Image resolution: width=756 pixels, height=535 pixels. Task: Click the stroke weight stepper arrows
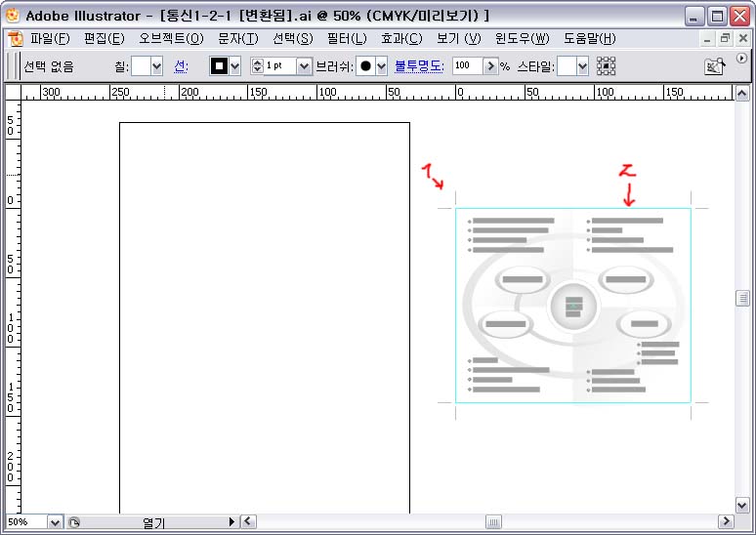(258, 66)
